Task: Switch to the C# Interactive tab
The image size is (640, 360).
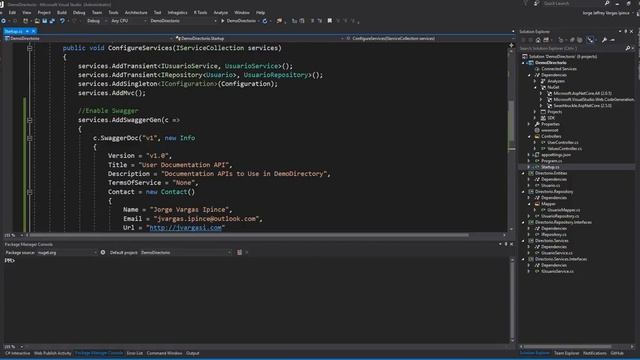Action: [18, 353]
